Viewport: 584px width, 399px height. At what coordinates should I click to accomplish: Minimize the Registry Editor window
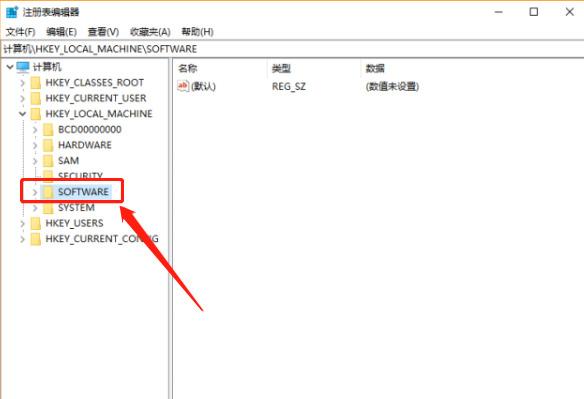pos(498,12)
